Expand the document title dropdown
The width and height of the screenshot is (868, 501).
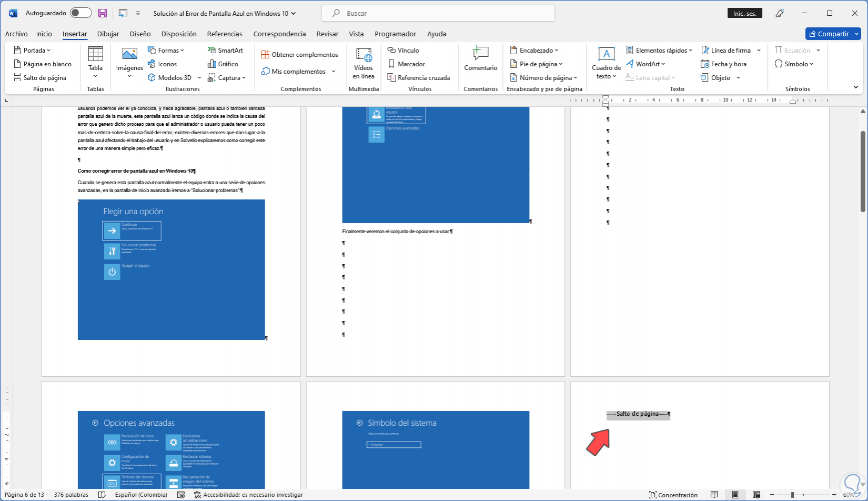coord(293,14)
